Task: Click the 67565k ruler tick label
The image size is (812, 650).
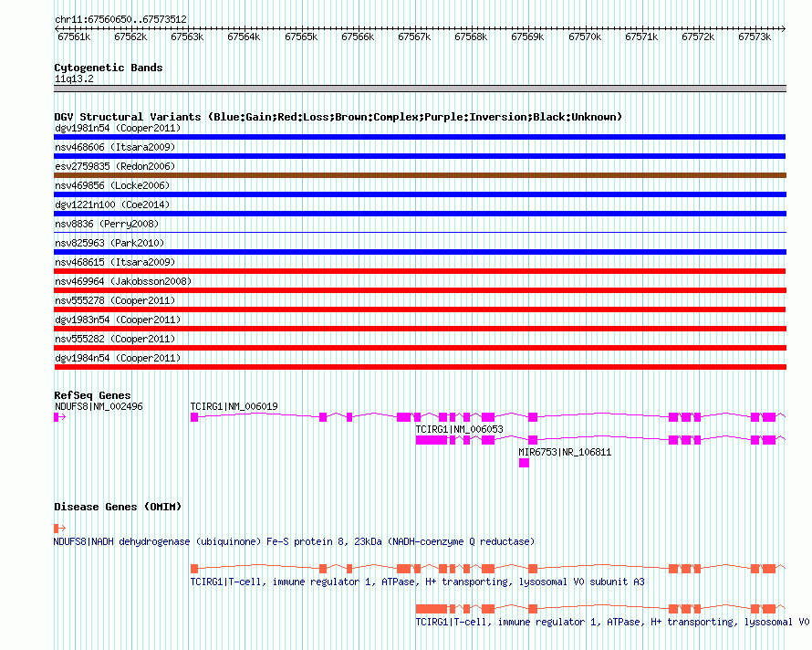Action: pyautogui.click(x=301, y=37)
